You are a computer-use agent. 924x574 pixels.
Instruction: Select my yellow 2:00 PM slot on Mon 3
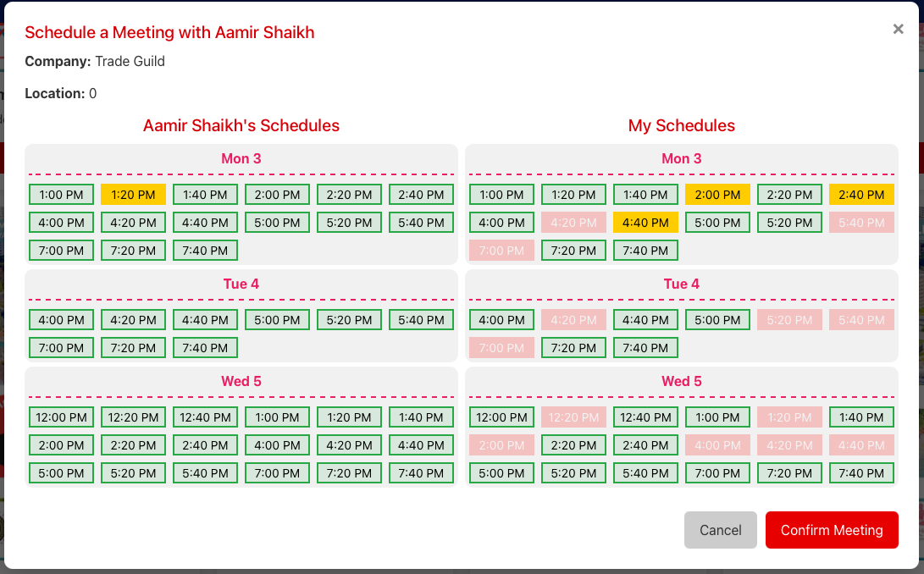717,195
